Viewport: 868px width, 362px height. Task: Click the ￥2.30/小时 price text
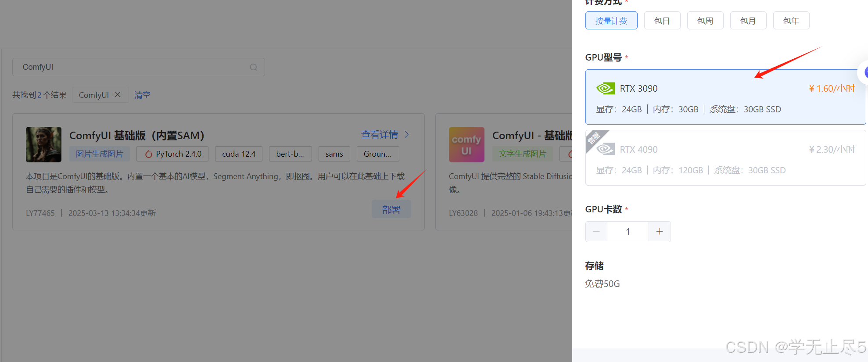click(832, 150)
